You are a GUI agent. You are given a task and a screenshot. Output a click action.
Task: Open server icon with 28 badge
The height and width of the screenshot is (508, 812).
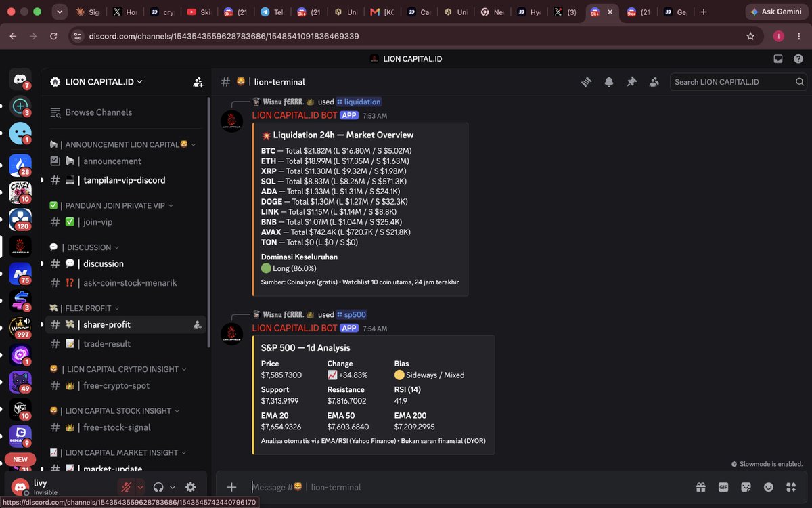tap(20, 165)
